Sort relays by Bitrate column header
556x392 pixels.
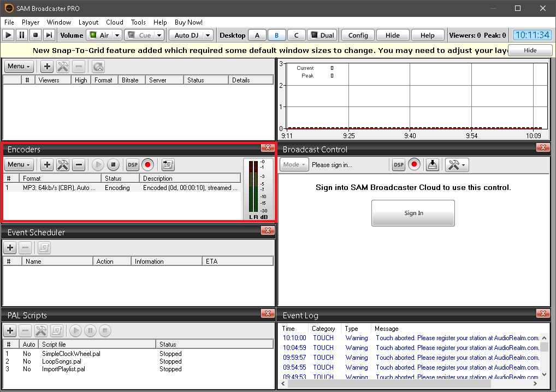[132, 80]
